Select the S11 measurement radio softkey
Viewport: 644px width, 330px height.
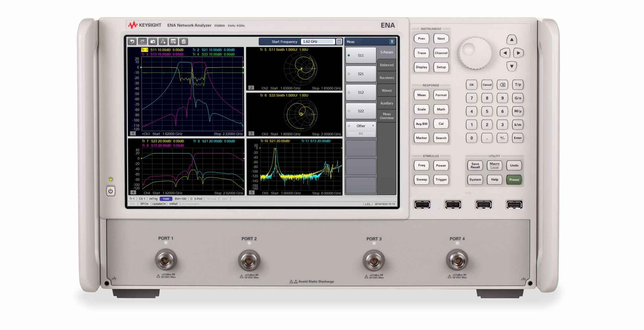coord(361,55)
